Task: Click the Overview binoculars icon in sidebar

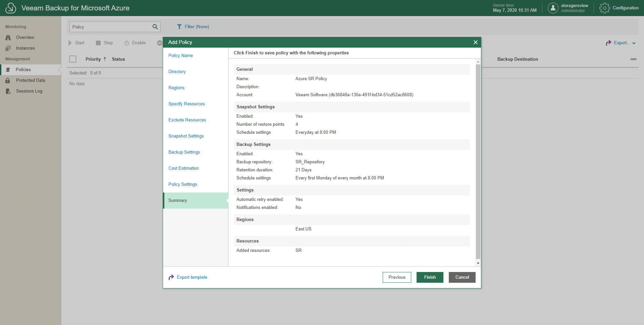Action: click(8, 38)
